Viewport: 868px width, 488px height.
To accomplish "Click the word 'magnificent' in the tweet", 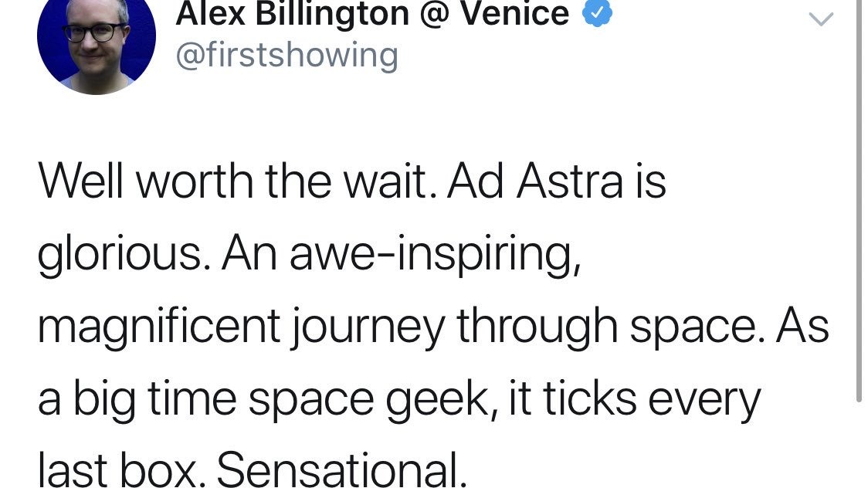I will [x=159, y=328].
